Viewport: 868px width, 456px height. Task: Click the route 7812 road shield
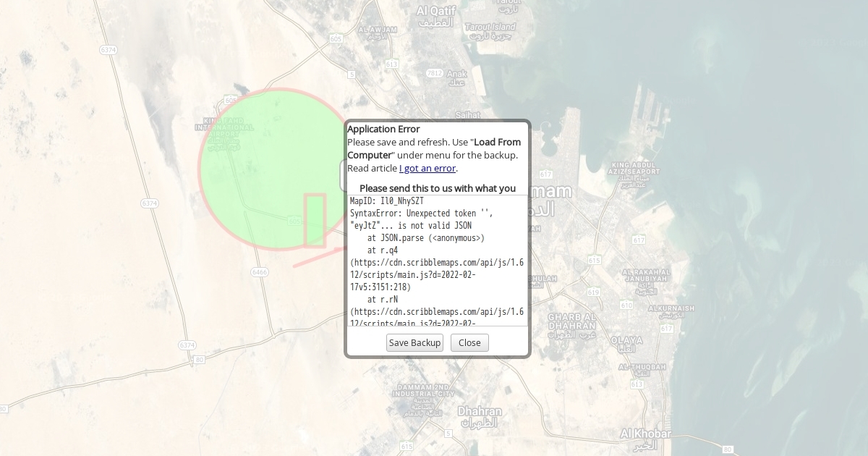coord(434,73)
